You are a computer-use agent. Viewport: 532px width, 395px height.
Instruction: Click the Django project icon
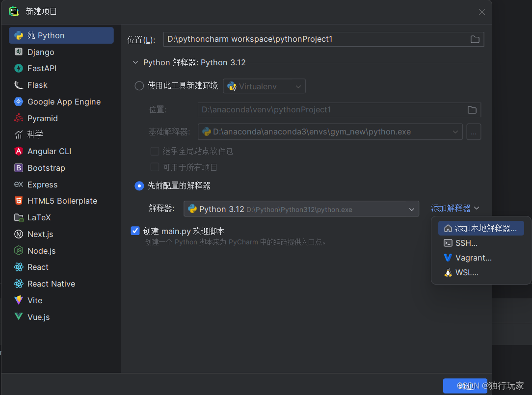pos(19,52)
